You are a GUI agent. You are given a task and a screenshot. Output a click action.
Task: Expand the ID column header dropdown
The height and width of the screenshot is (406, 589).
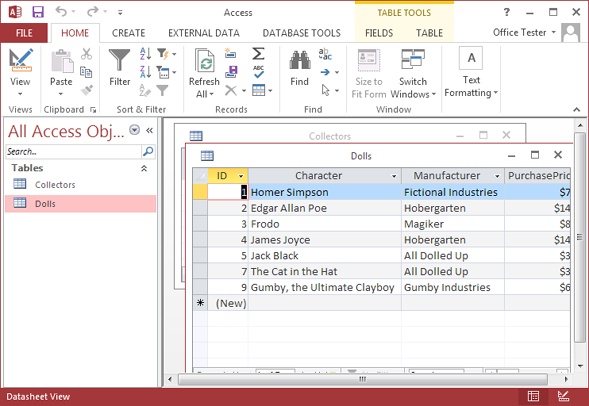click(241, 176)
